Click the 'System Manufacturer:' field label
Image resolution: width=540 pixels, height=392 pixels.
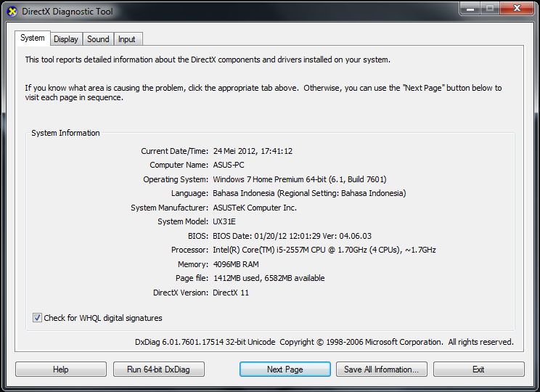pos(169,208)
